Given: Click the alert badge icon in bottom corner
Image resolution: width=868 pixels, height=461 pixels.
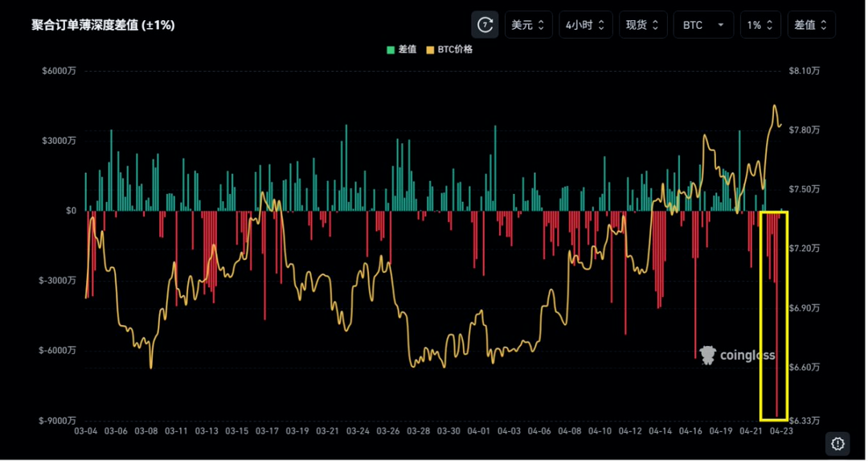Looking at the screenshot, I should tap(837, 443).
